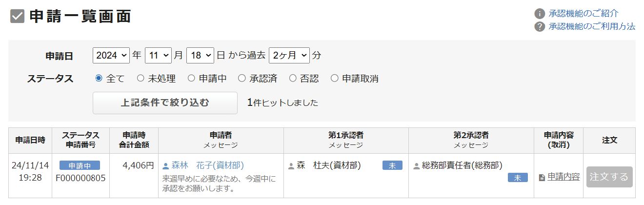Expand the 2ヶ月 period dropdown

pyautogui.click(x=289, y=55)
